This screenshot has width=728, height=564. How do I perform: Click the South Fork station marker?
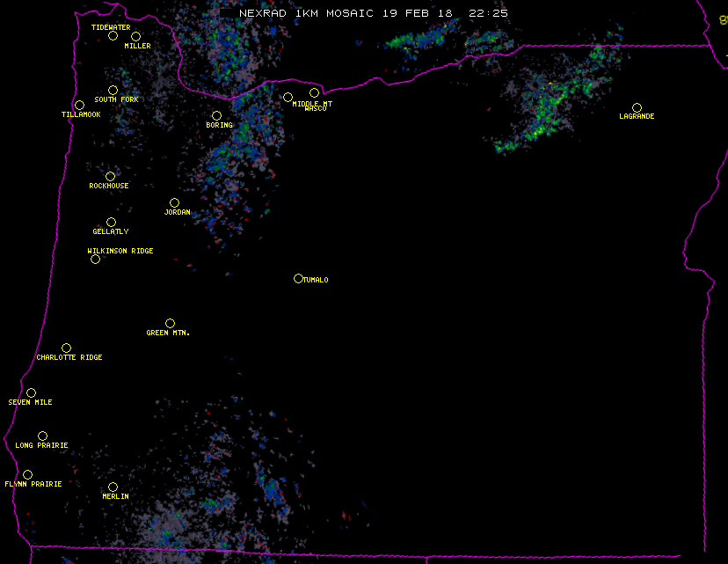click(x=113, y=90)
